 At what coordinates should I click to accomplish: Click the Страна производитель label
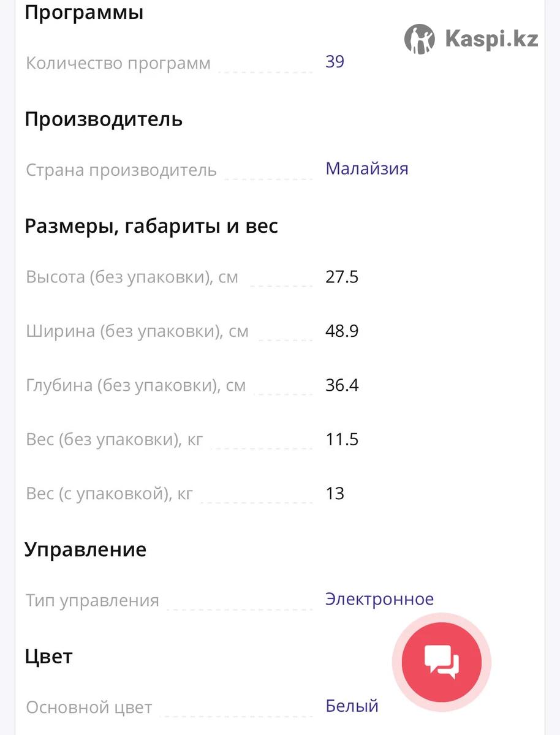click(x=121, y=170)
